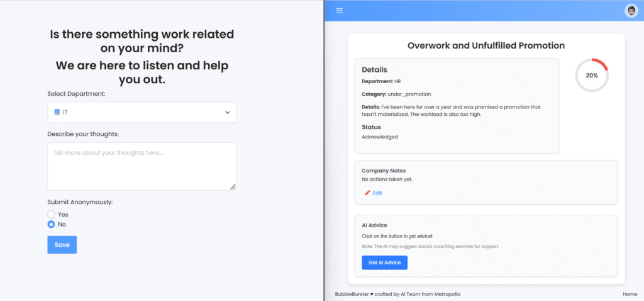Select Yes for Submit Anonymously

tap(52, 214)
